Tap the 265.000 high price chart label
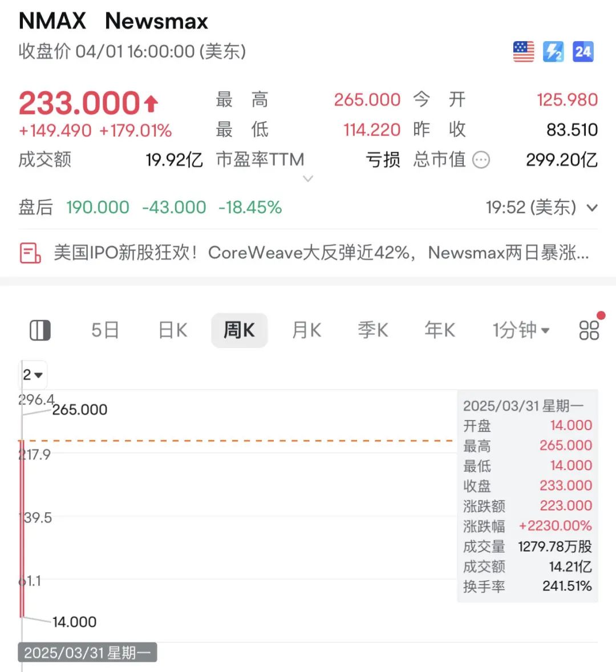 point(80,410)
